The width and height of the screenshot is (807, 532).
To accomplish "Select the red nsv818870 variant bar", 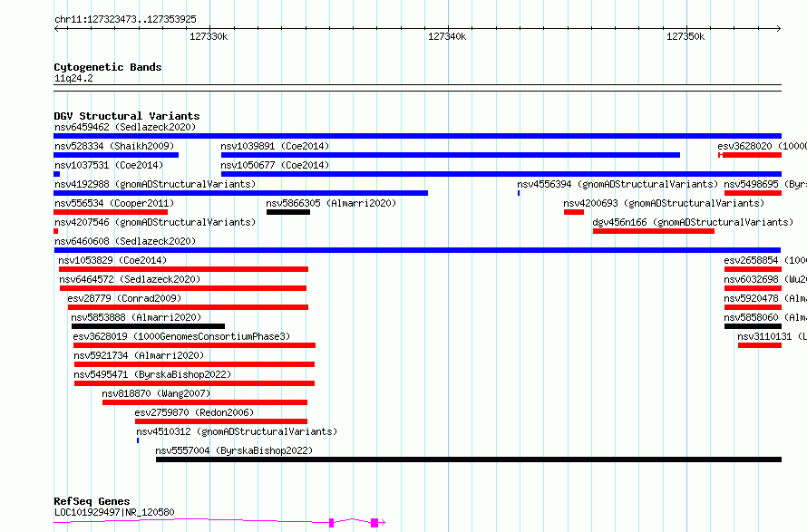I will click(x=205, y=402).
